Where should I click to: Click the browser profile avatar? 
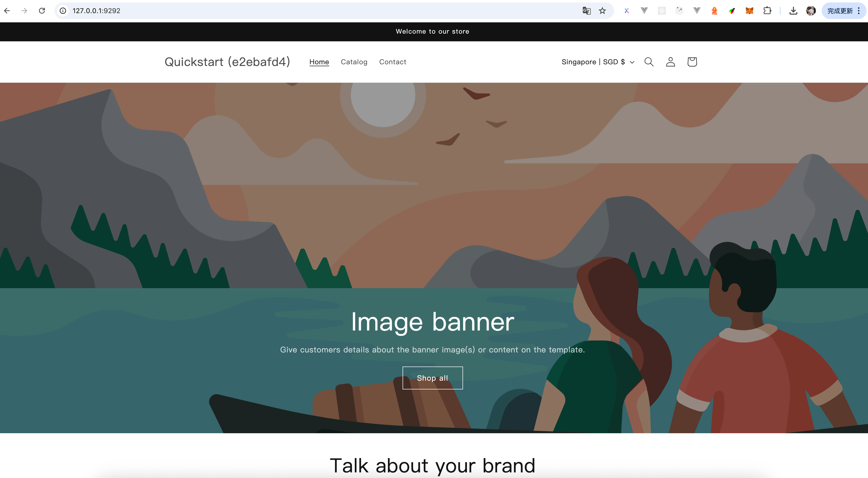[811, 11]
